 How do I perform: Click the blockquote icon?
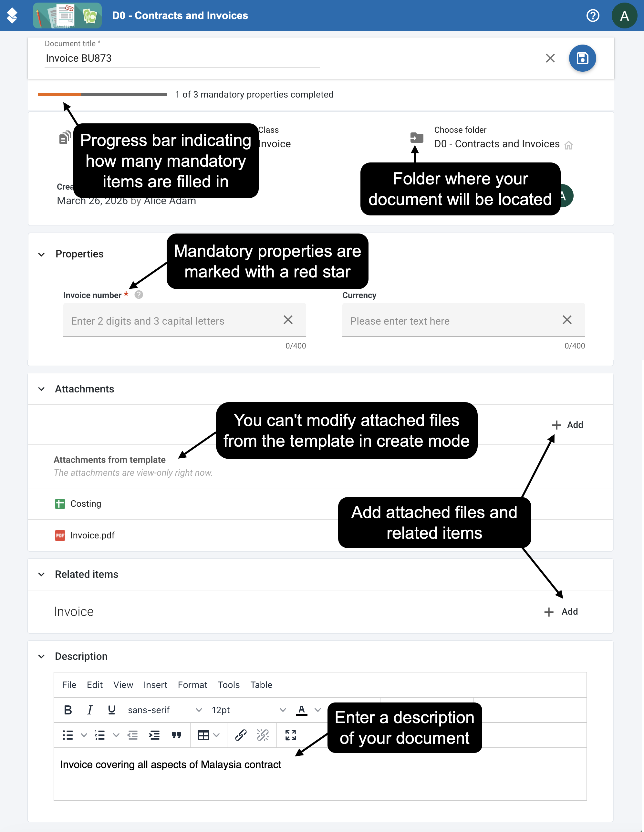(x=176, y=735)
